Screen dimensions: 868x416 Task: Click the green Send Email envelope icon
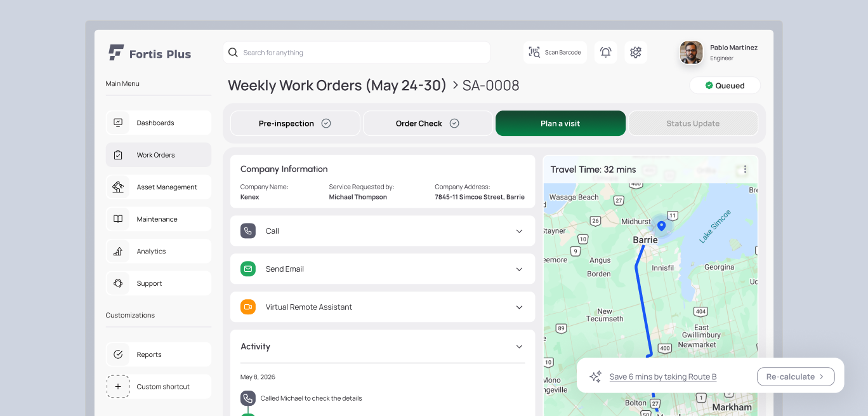point(248,269)
